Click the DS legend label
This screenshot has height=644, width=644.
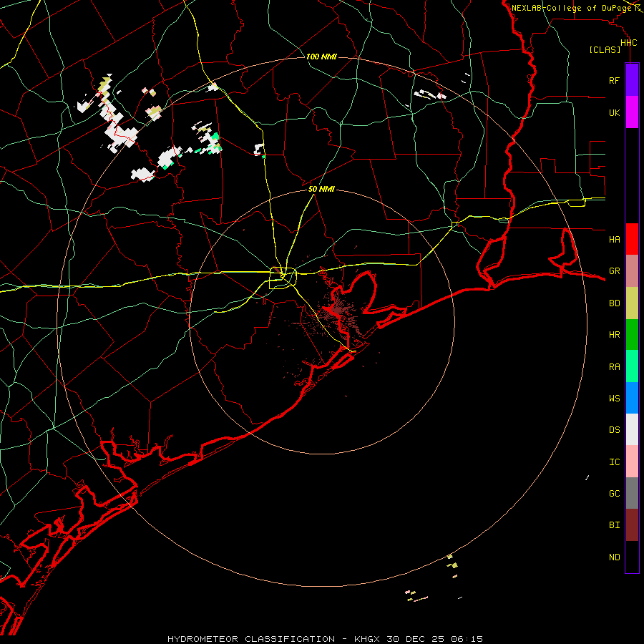tap(614, 430)
